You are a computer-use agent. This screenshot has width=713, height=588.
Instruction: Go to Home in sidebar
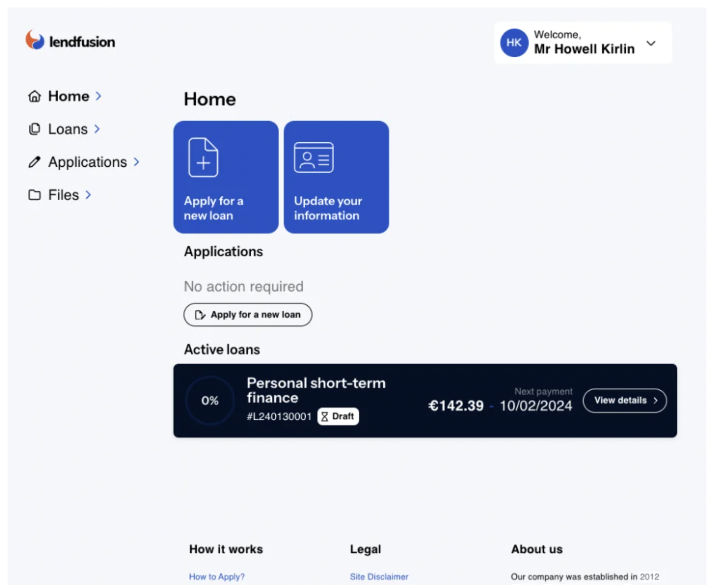tap(69, 96)
